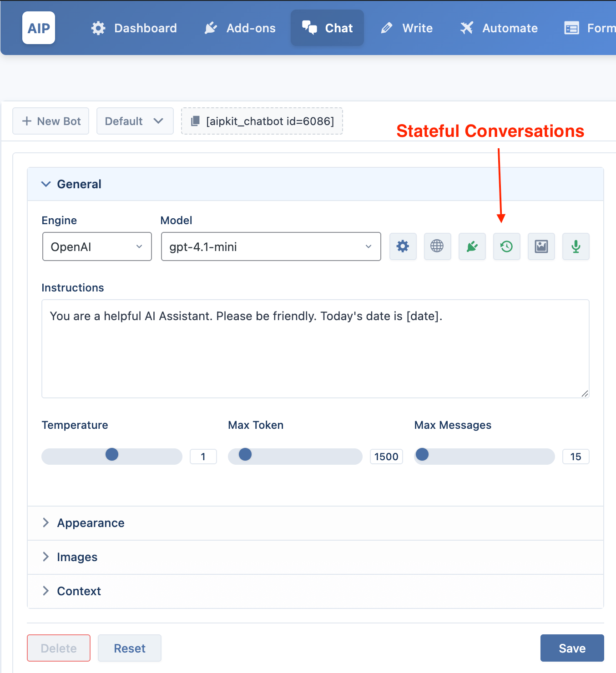
Task: Toggle the Stateful Conversations history icon
Action: [506, 246]
